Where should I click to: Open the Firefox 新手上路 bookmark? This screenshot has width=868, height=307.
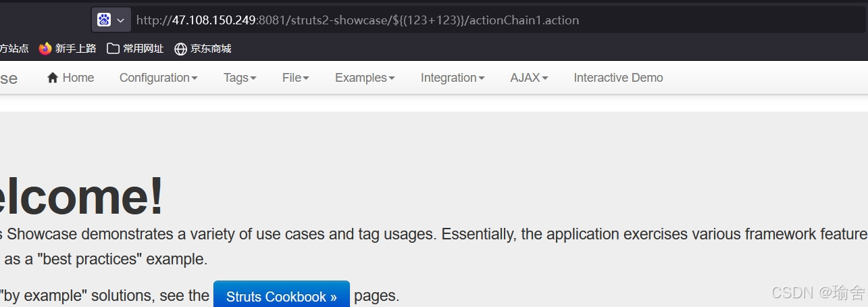click(68, 49)
